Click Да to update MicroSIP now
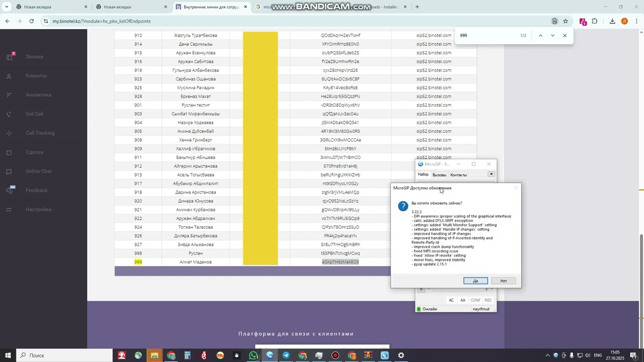The image size is (644, 362). [x=475, y=281]
